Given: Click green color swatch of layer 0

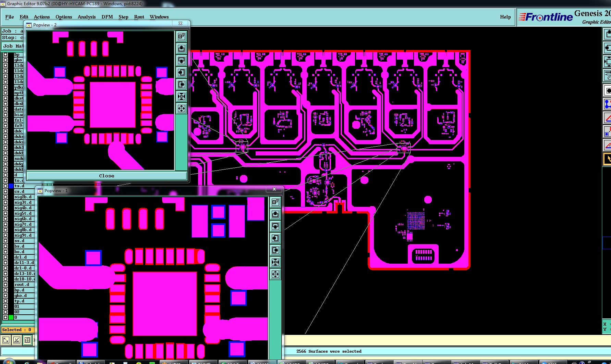Looking at the screenshot, I should click(x=11, y=317).
